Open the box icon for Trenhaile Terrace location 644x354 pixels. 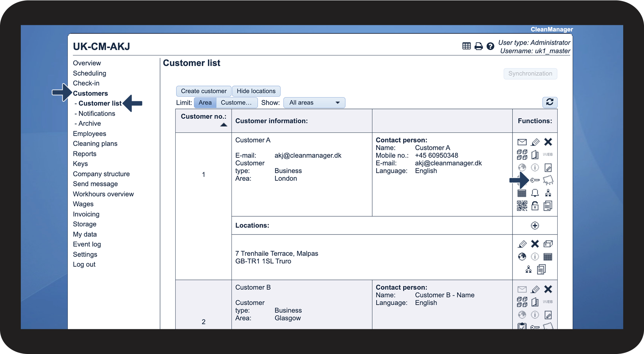tap(548, 244)
